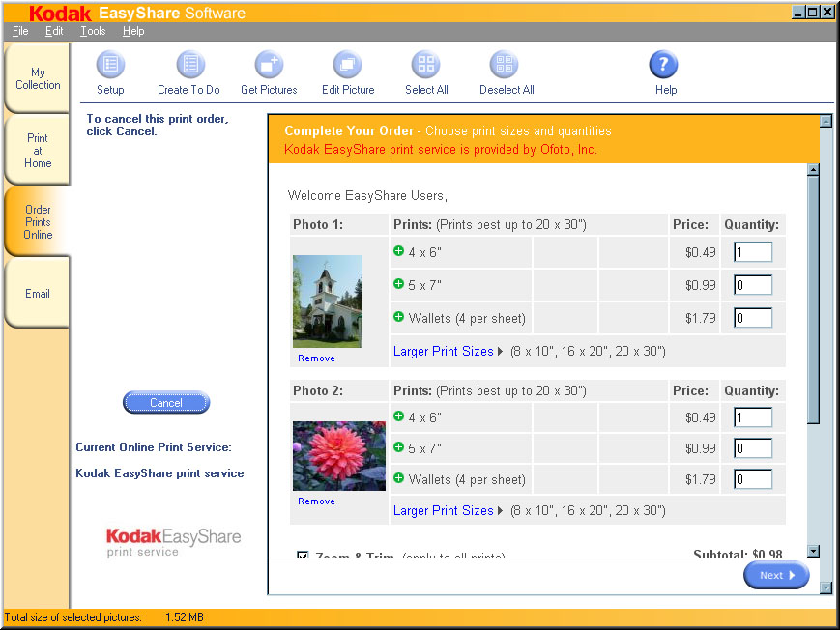
Task: Click the Select All icon
Action: point(426,66)
